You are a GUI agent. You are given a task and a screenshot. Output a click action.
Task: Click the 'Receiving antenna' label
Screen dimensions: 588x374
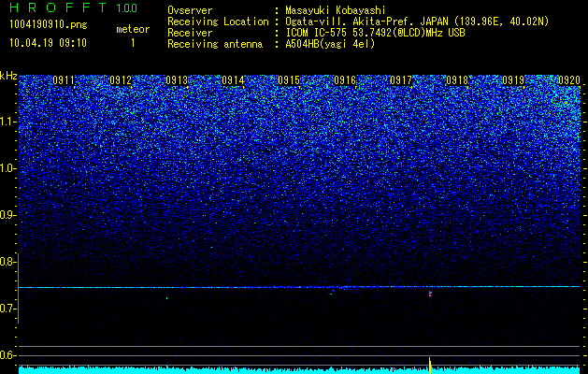tap(215, 44)
